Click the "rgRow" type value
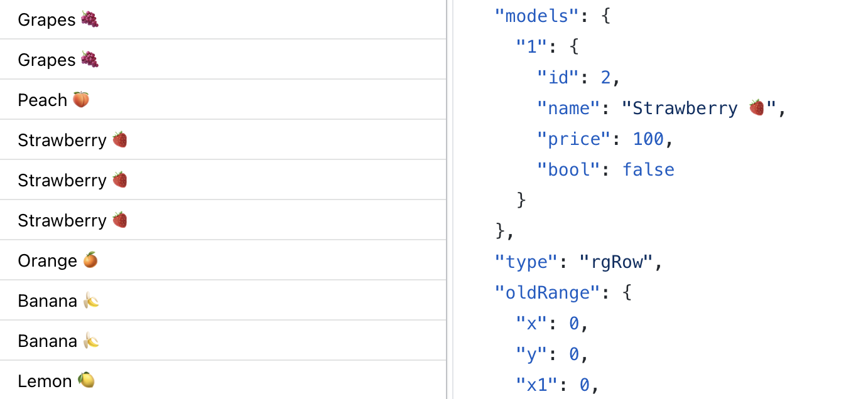The image size is (868, 399). (x=616, y=262)
